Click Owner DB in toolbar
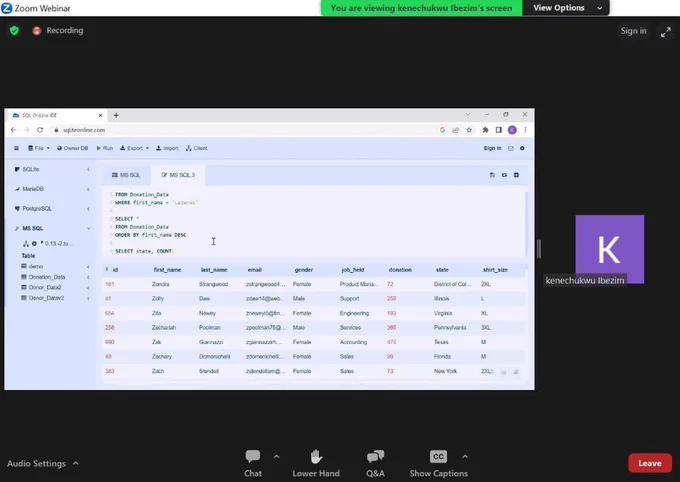This screenshot has width=680, height=482. (72, 148)
